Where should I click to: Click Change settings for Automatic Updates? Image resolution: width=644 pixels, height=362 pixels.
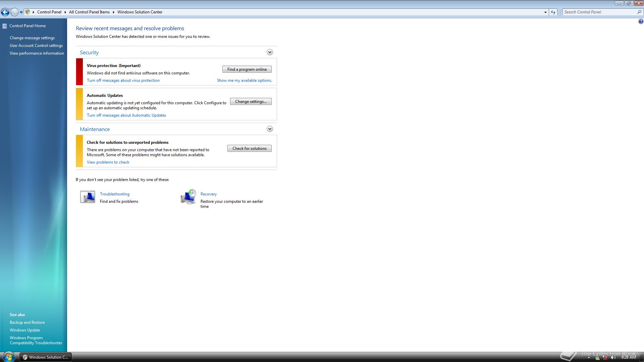251,102
